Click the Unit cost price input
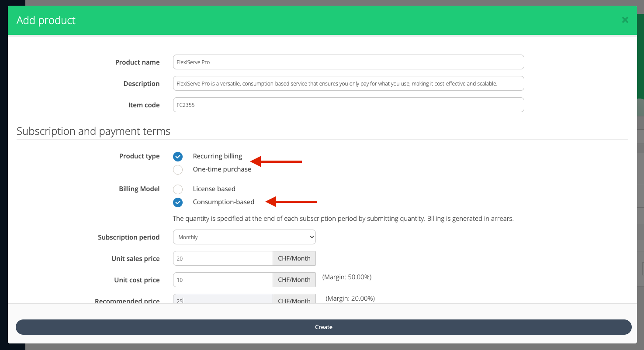This screenshot has height=350, width=644. tap(223, 280)
